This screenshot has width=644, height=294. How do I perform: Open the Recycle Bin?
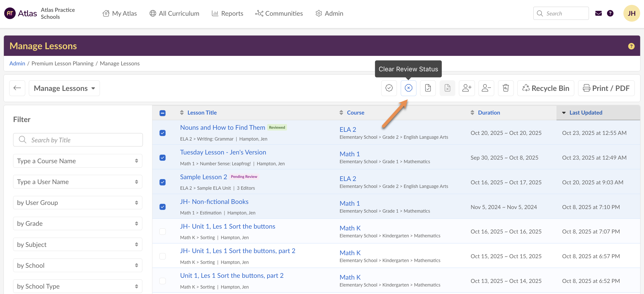point(546,88)
